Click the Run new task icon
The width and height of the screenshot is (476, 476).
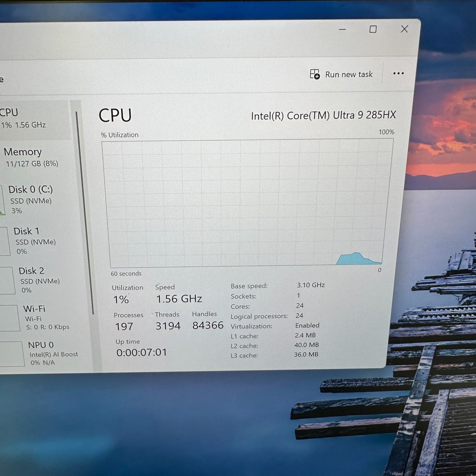(x=315, y=74)
